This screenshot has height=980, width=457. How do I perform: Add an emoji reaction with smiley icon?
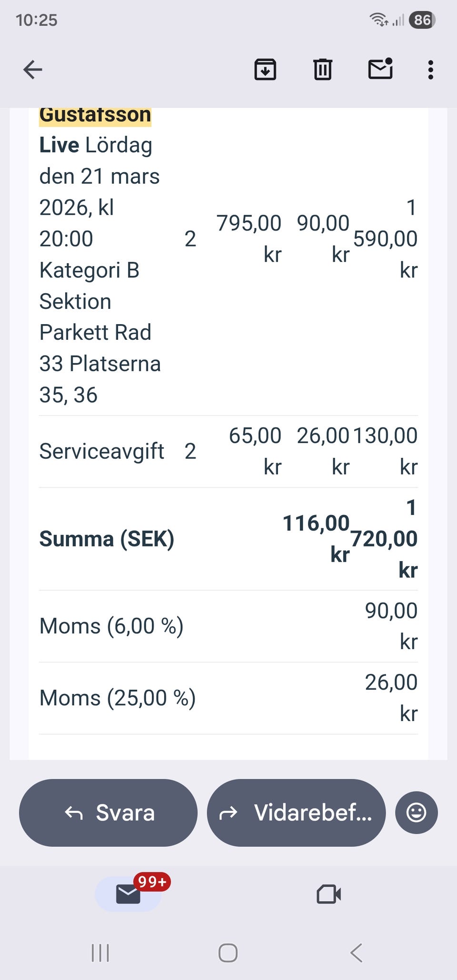(416, 812)
